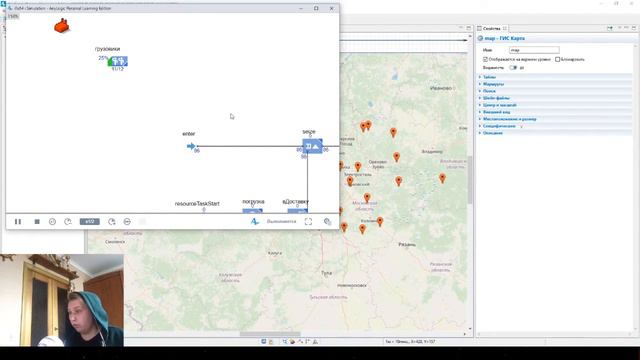
Task: Click the AnyLogic logo in simulation toolbar
Action: [255, 221]
